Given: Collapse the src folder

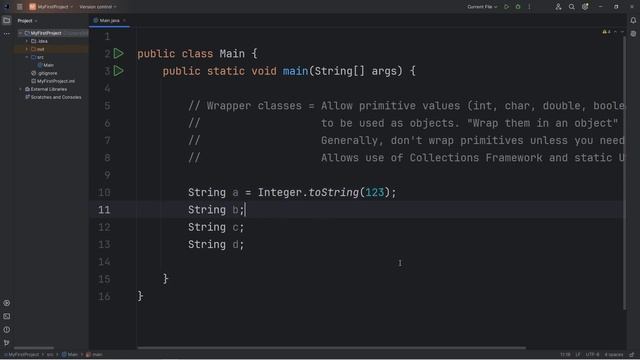Looking at the screenshot, I should [x=27, y=57].
